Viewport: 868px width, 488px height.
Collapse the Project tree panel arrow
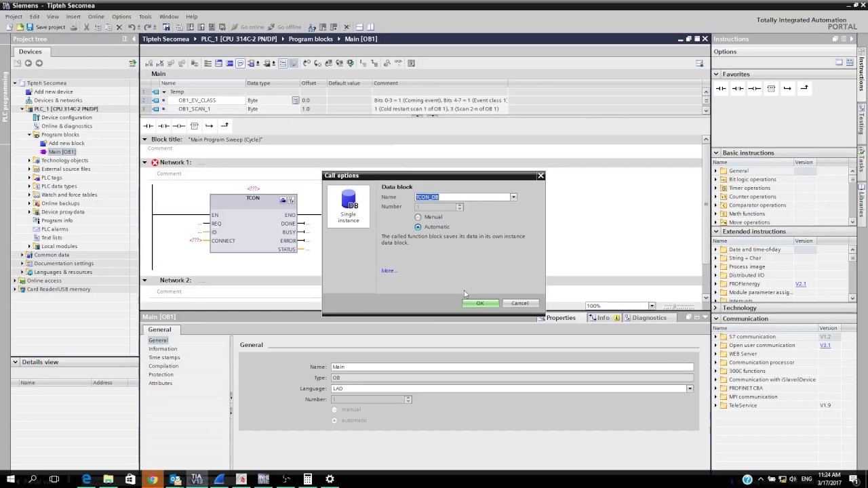pos(134,39)
